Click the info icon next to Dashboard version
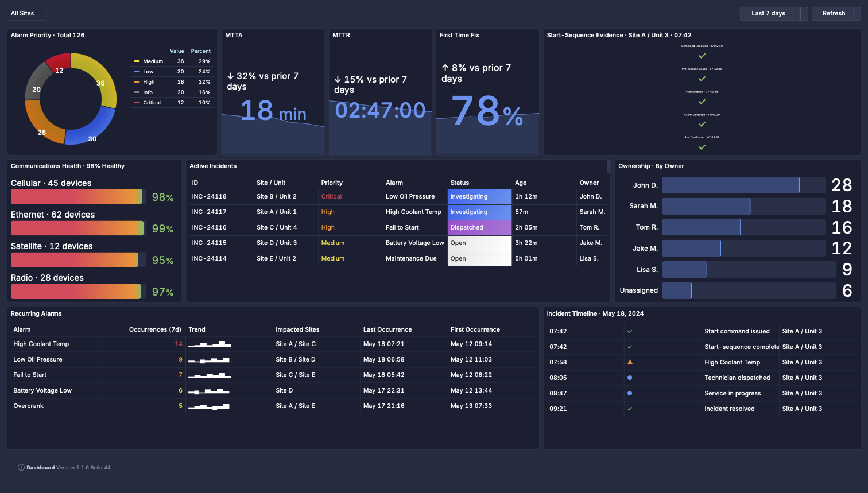Screen dimensions: 868x493 (21, 468)
